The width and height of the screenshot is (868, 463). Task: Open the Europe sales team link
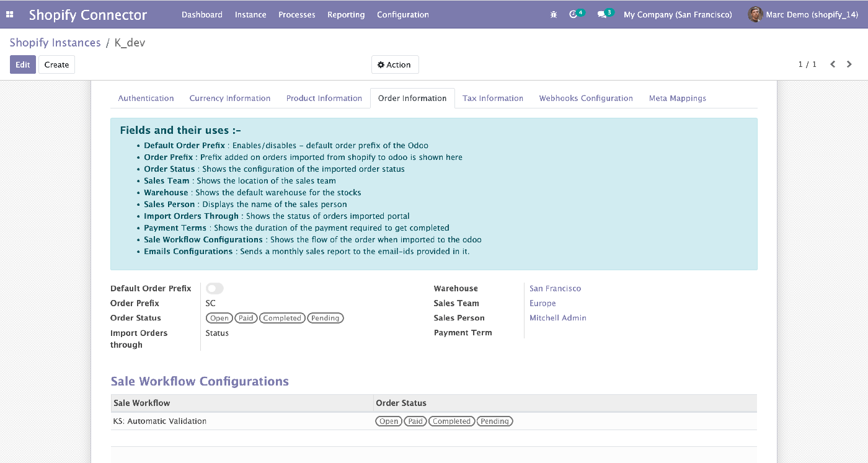click(x=542, y=303)
